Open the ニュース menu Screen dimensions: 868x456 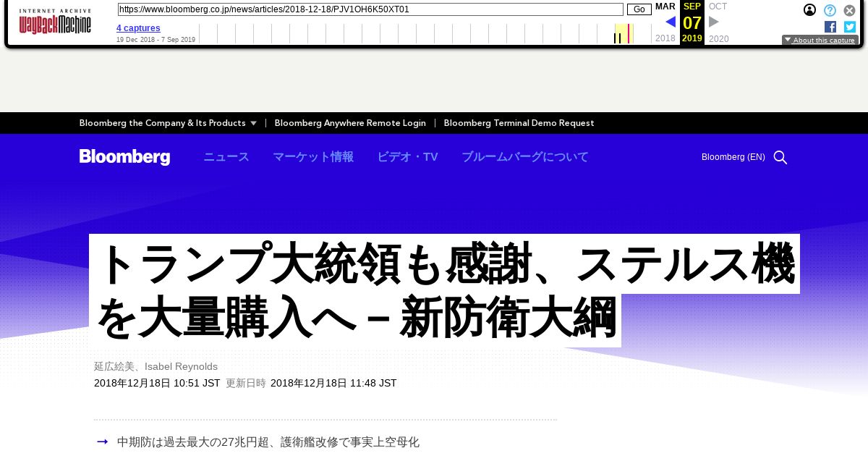(226, 157)
